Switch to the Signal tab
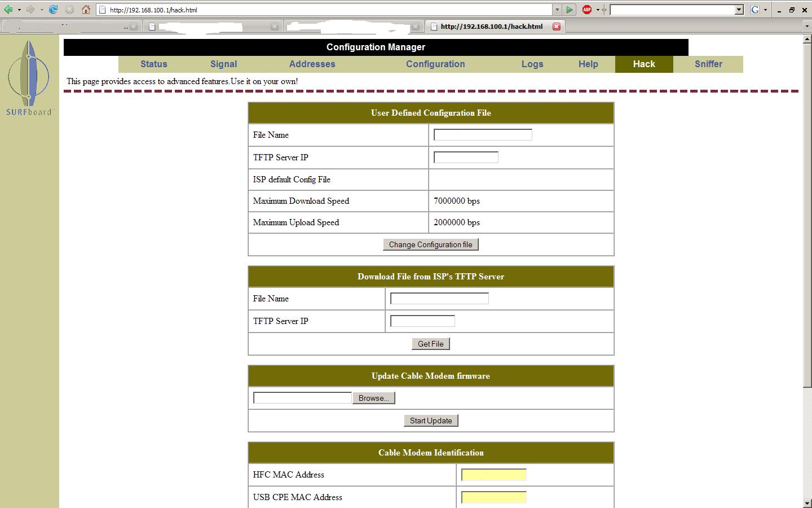The width and height of the screenshot is (812, 508). pos(223,64)
